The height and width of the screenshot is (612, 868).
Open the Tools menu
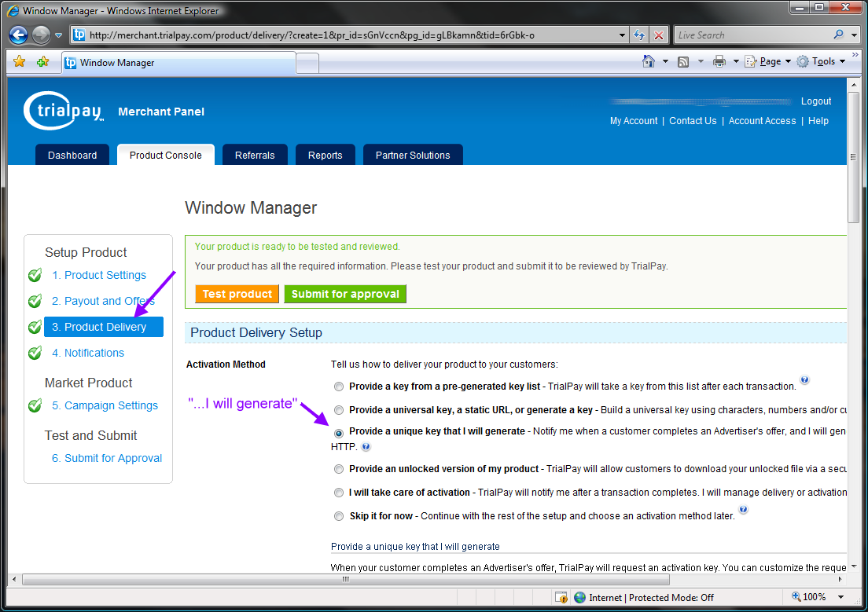[821, 61]
